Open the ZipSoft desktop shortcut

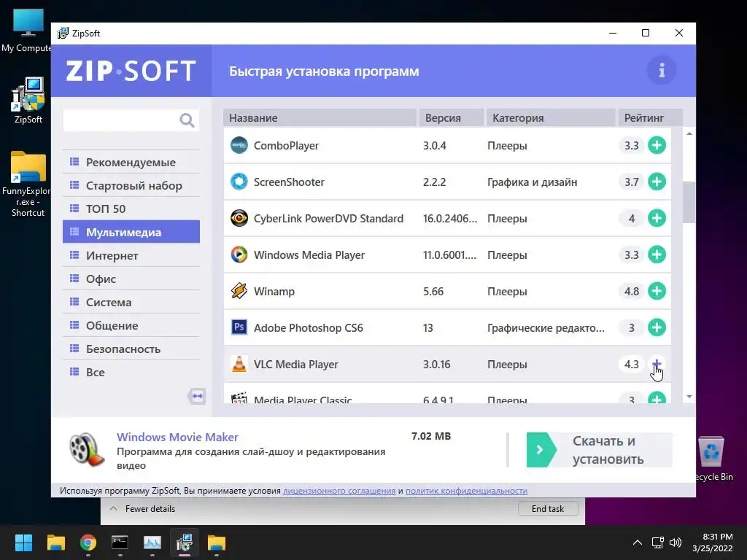point(28,101)
